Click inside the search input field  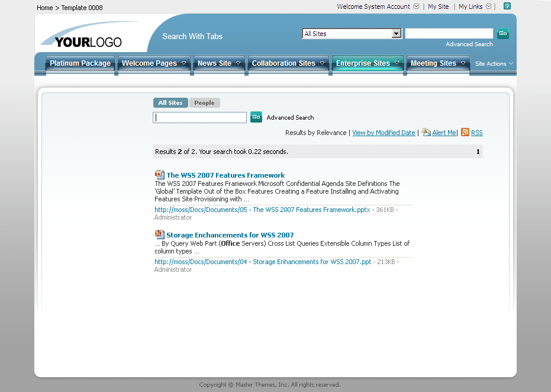pyautogui.click(x=199, y=117)
